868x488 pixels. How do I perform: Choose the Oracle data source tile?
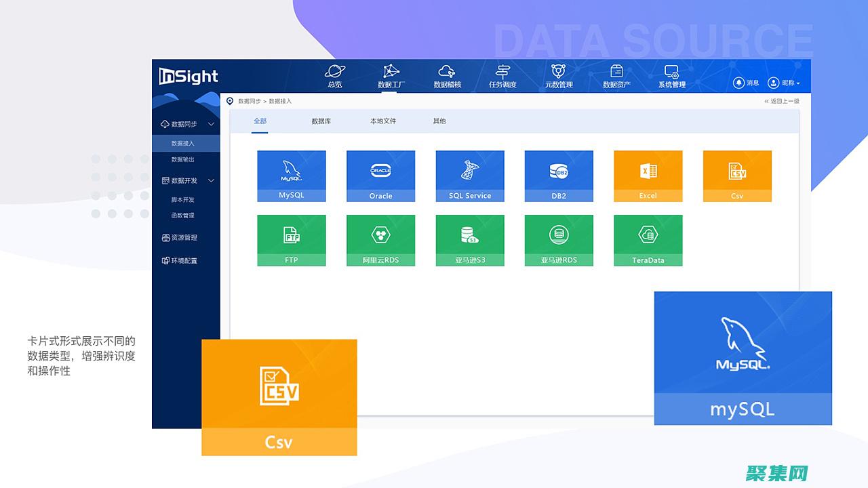[x=380, y=176]
